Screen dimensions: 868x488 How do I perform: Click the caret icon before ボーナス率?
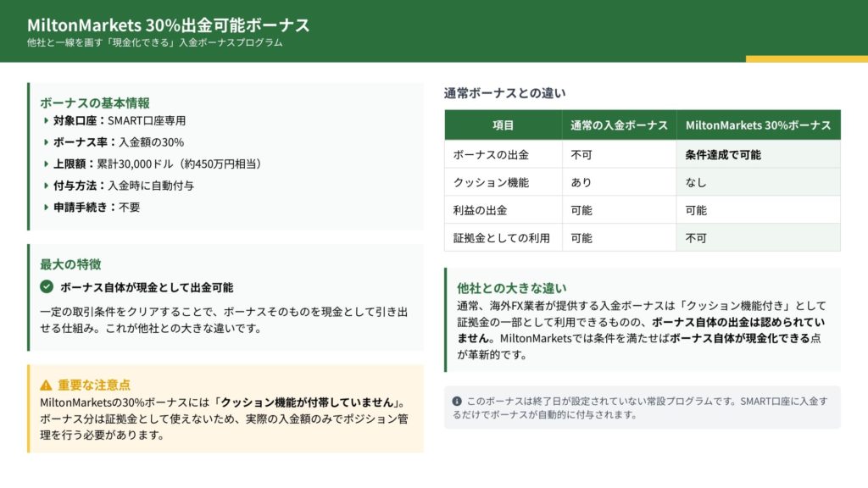pos(46,142)
